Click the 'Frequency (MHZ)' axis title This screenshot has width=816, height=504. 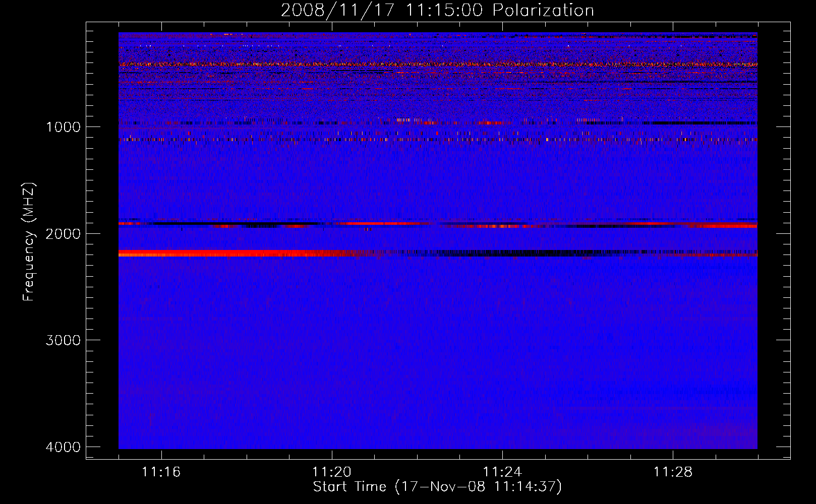29,242
